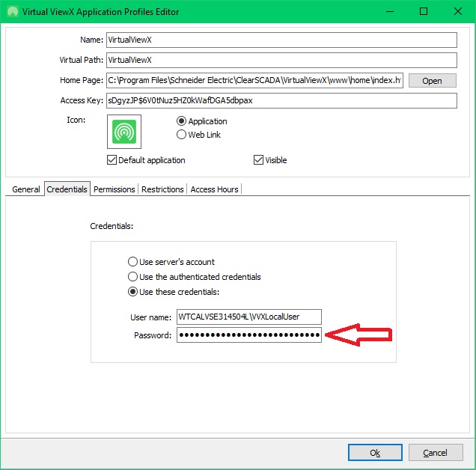Click the Open button beside Home Page
This screenshot has width=476, height=470.
click(x=433, y=81)
